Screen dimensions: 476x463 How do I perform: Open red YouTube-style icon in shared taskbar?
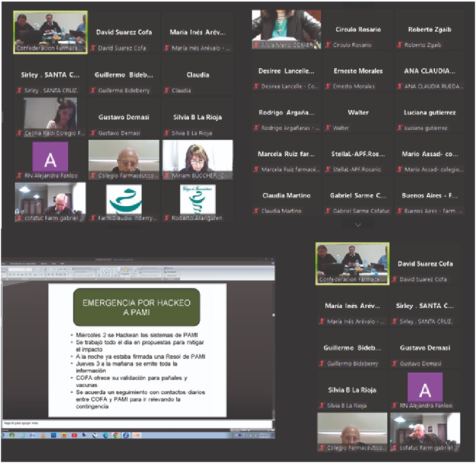pyautogui.click(x=75, y=435)
